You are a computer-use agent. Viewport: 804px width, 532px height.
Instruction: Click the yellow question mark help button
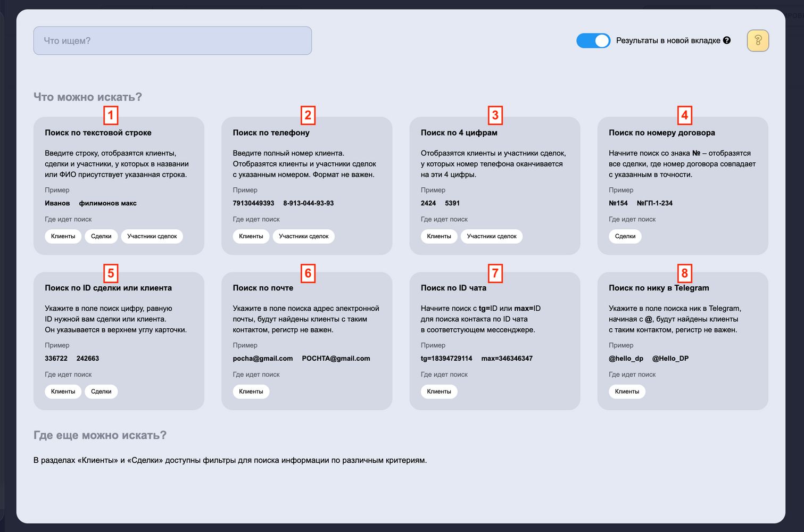coord(758,40)
